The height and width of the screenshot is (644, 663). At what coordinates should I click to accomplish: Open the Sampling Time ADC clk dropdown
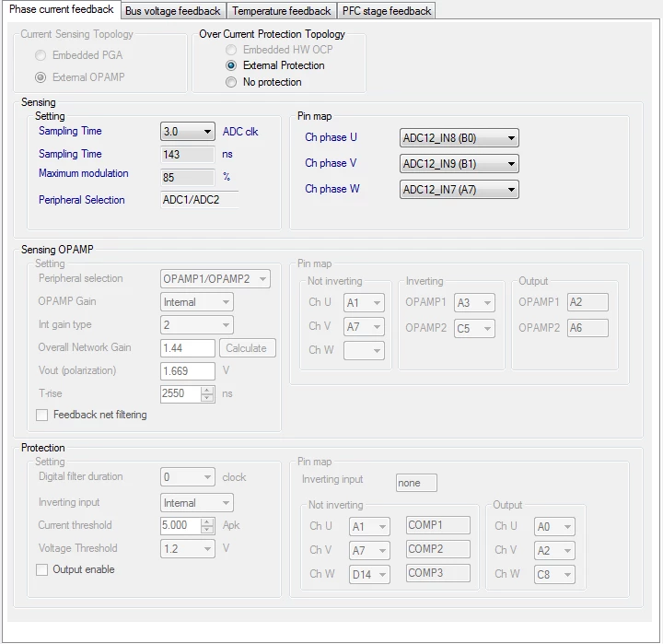(x=188, y=132)
